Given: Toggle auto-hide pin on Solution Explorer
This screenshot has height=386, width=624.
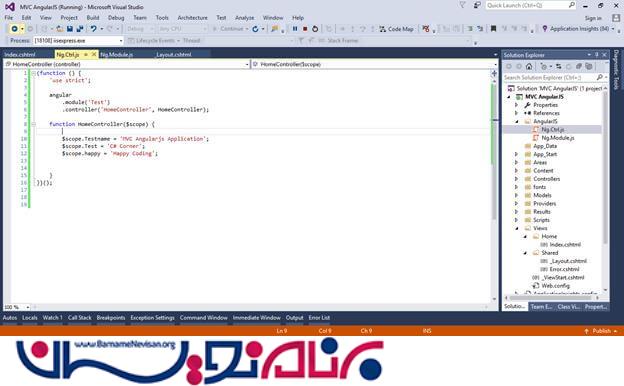Looking at the screenshot, I should (x=597, y=55).
